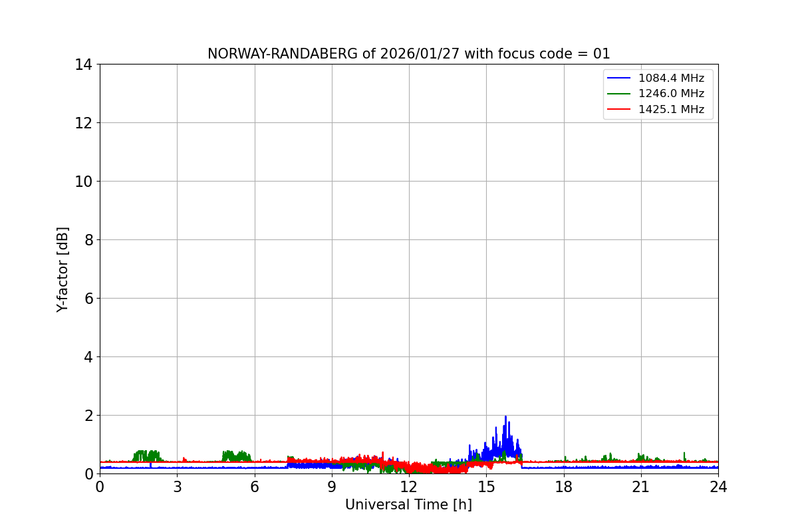Viewport: 798px width, 532px height.
Task: Click the blue line sample in legend
Action: [x=619, y=78]
